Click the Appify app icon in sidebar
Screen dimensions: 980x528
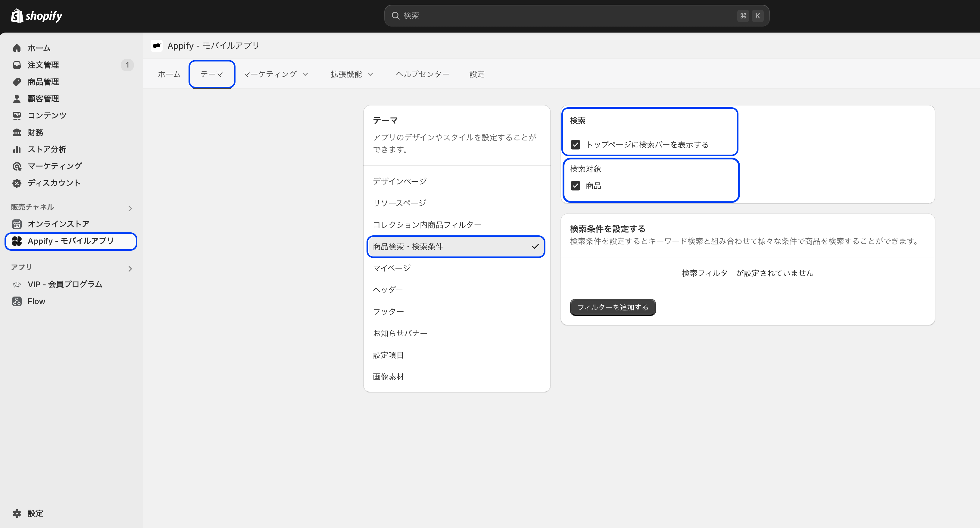pyautogui.click(x=17, y=241)
